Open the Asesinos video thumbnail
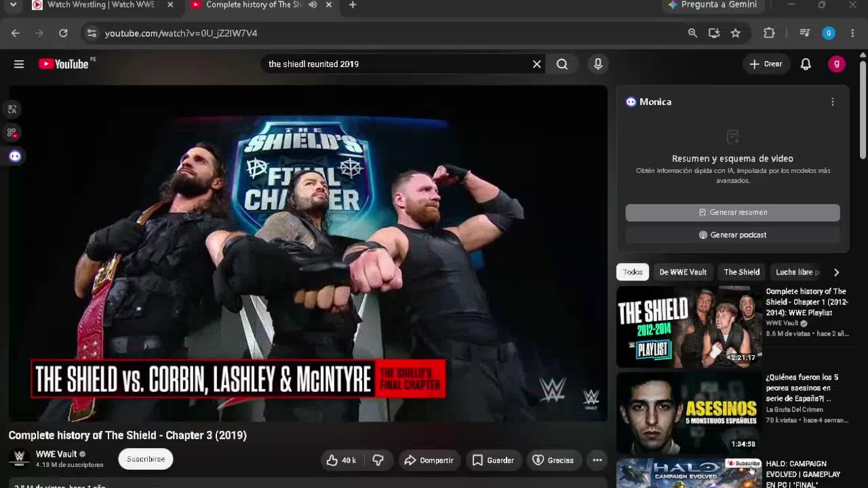The height and width of the screenshot is (488, 868). pyautogui.click(x=689, y=413)
